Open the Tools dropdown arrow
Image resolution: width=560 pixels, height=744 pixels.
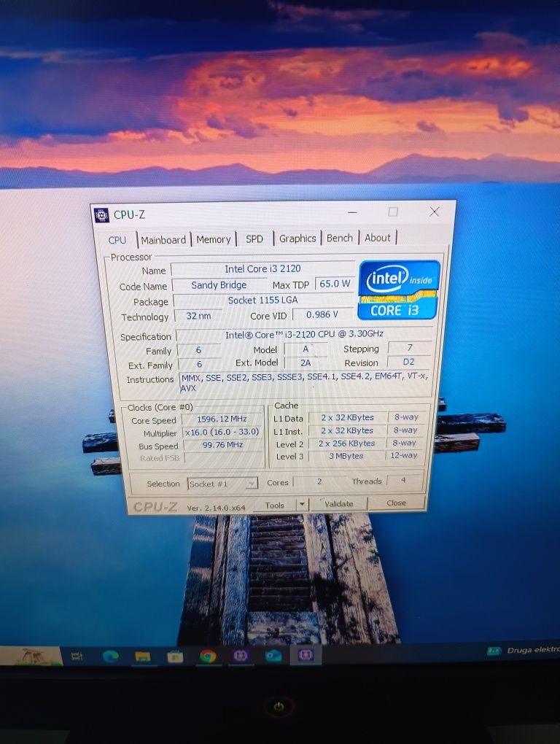click(x=302, y=504)
